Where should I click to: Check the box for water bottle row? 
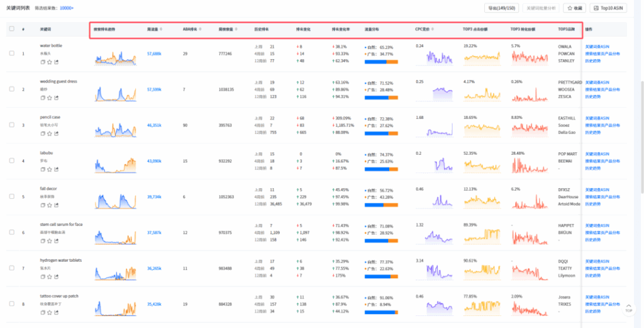(x=11, y=54)
